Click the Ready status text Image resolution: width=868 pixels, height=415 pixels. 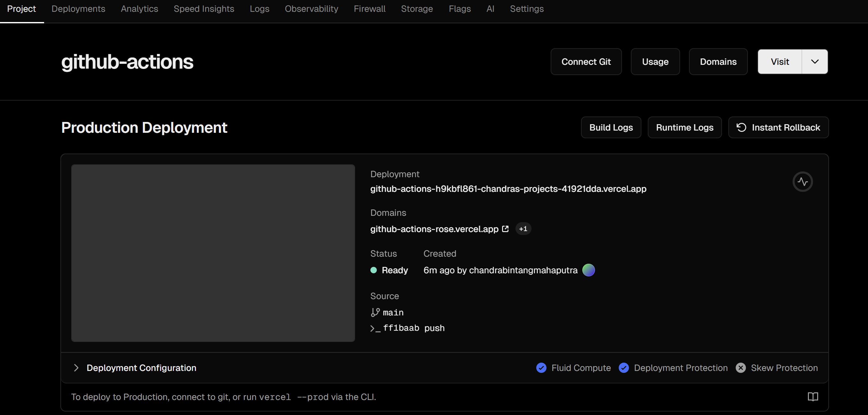(x=395, y=270)
